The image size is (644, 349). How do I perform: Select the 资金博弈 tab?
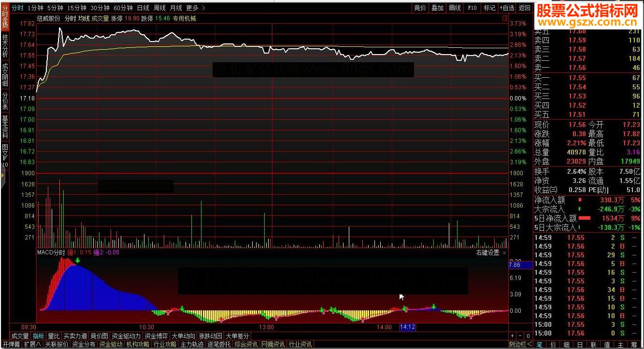tap(157, 336)
